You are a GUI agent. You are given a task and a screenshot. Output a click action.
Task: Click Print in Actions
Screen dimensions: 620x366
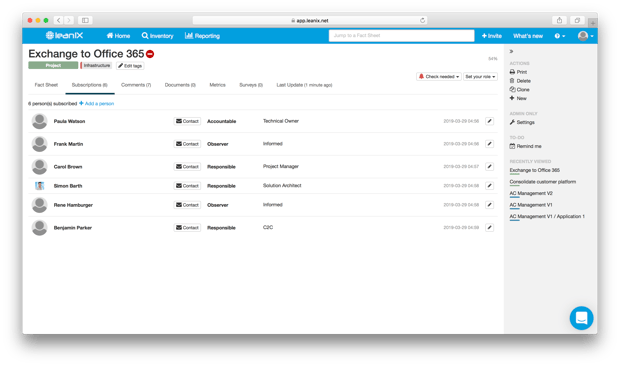point(518,72)
